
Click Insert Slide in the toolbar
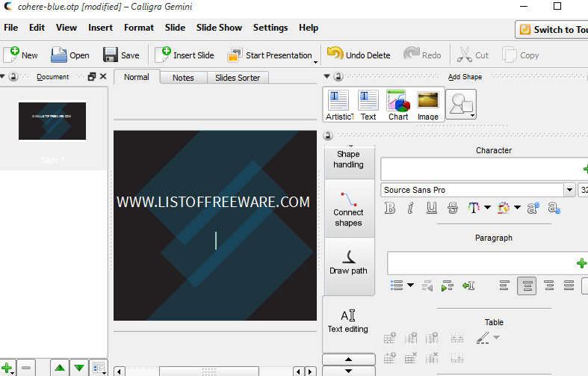185,55
